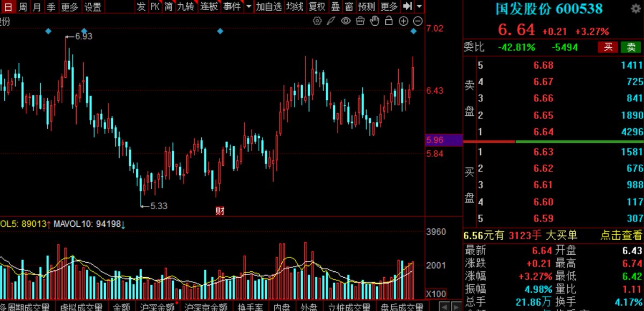Click the green 卖 sell button
The width and height of the screenshot is (644, 311).
[631, 47]
